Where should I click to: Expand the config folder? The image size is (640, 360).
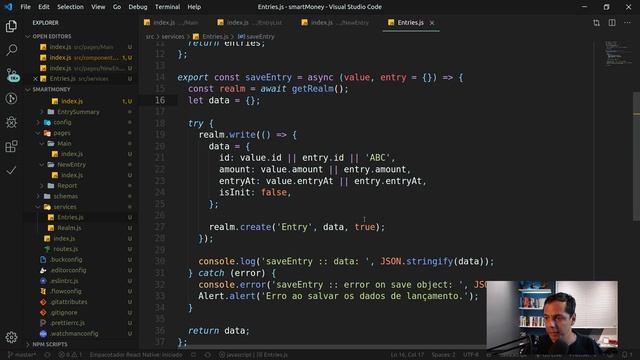(62, 122)
